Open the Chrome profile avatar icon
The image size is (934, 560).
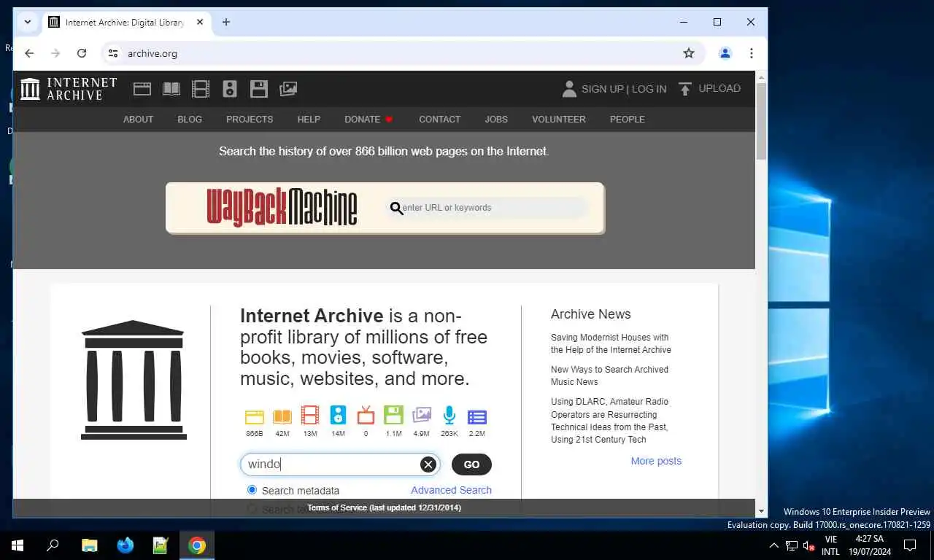point(725,53)
